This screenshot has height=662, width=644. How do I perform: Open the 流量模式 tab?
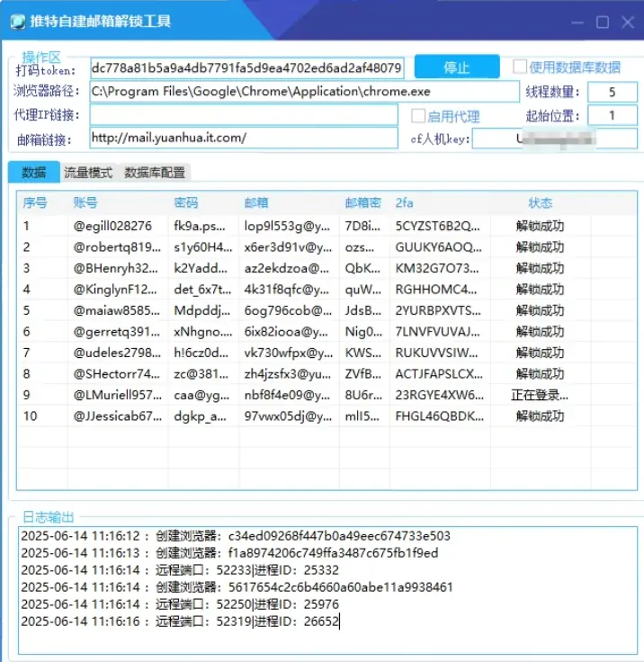(x=88, y=173)
